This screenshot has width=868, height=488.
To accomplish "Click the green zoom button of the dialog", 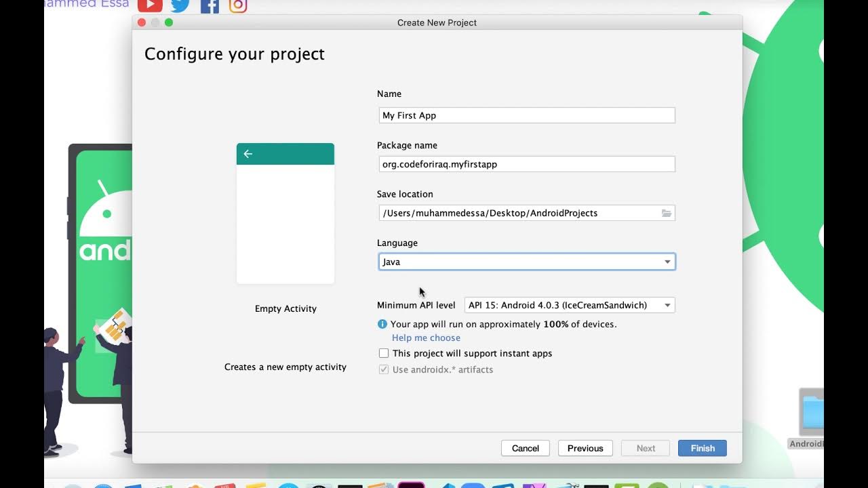I will click(169, 22).
